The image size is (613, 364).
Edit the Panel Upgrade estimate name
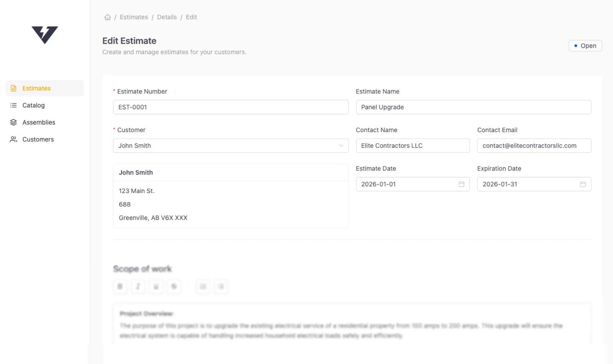click(x=474, y=107)
